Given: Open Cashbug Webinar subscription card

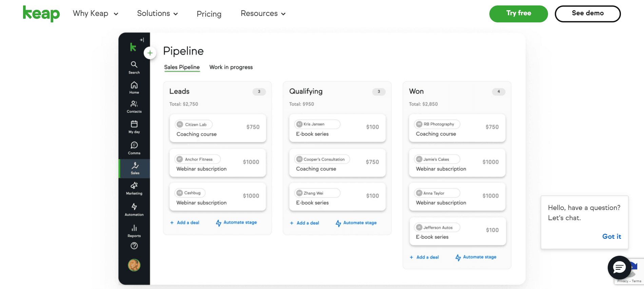Looking at the screenshot, I should point(218,197).
